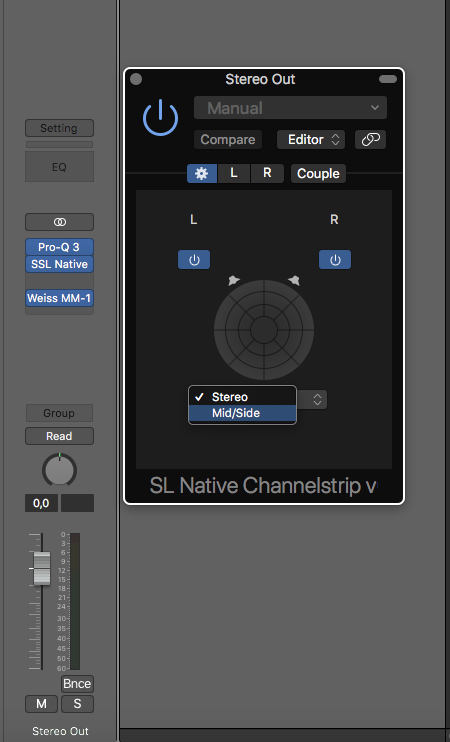This screenshot has height=742, width=450.
Task: Click the Stereo Out plugin window title
Action: click(260, 79)
